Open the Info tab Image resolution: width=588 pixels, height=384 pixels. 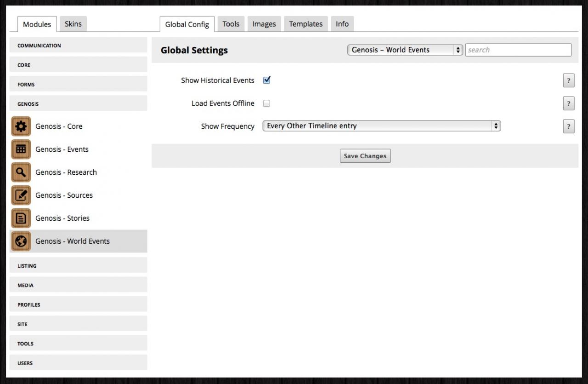click(342, 24)
